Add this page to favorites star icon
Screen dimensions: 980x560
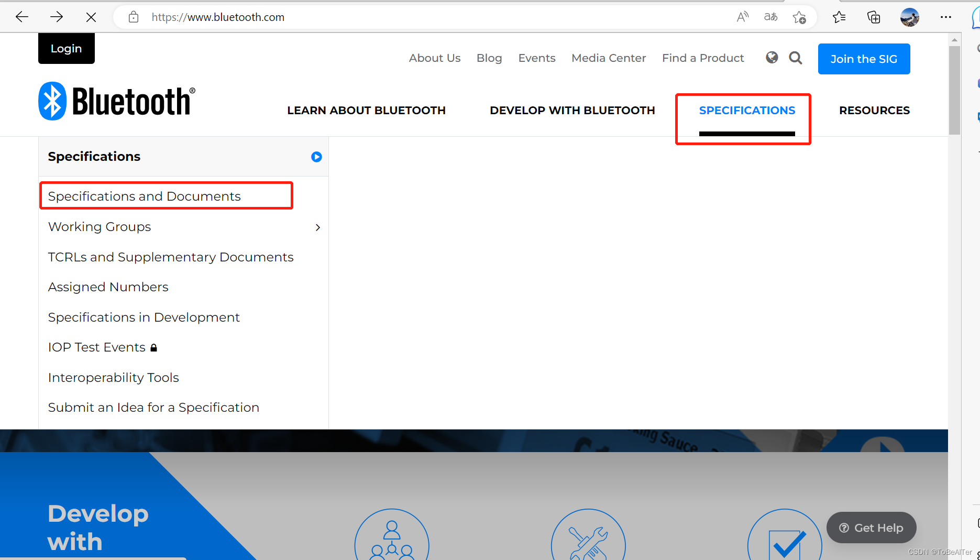point(799,17)
